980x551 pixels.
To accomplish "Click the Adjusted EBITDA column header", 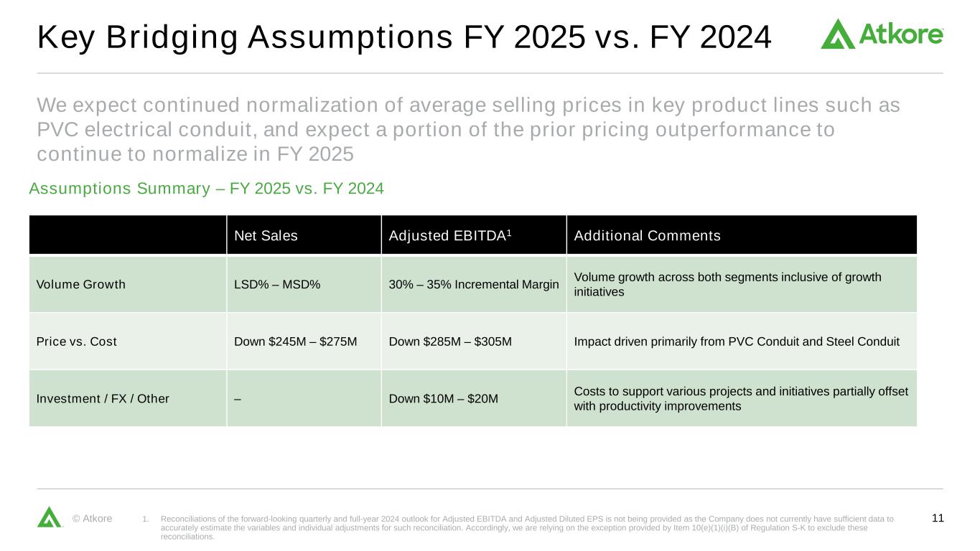I will 449,235.
